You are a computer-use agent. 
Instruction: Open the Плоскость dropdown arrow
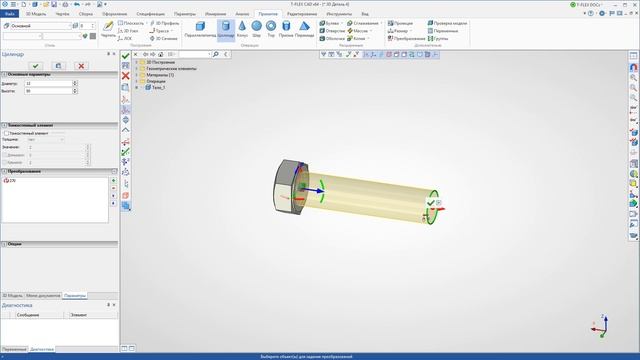147,23
